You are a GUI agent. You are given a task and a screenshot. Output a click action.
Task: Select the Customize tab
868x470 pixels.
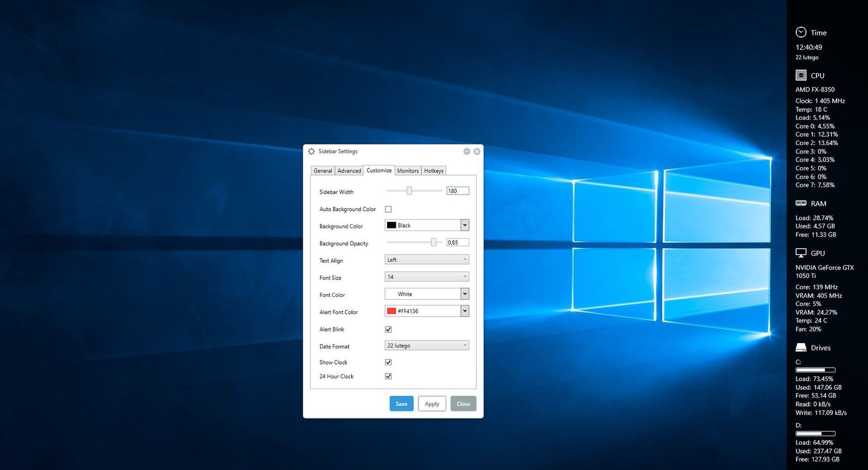point(379,170)
